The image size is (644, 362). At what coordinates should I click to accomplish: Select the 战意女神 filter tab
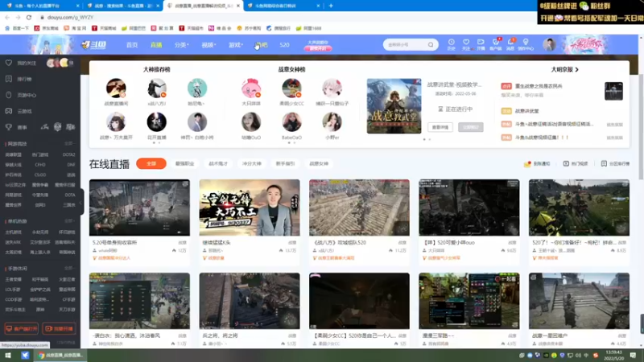[319, 163]
